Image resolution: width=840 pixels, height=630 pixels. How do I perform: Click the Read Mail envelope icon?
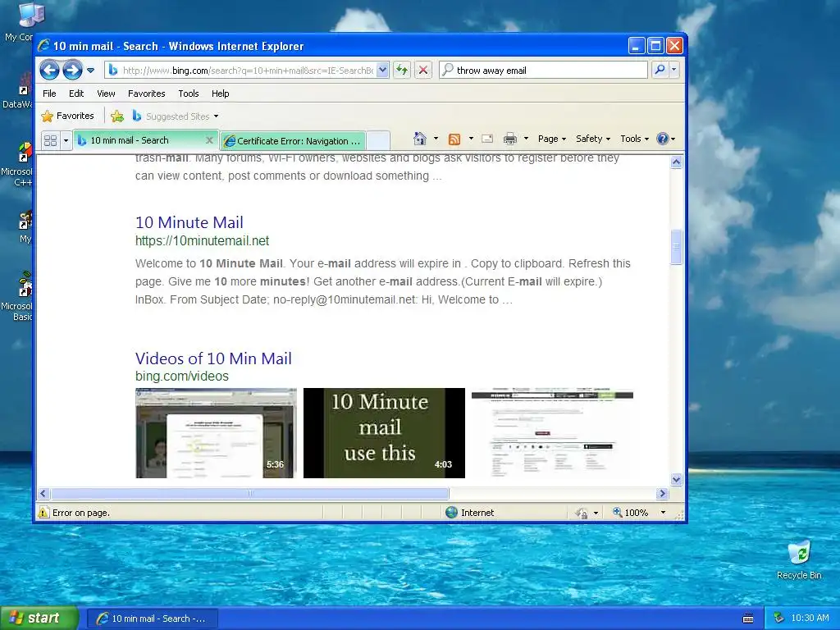[x=487, y=139]
